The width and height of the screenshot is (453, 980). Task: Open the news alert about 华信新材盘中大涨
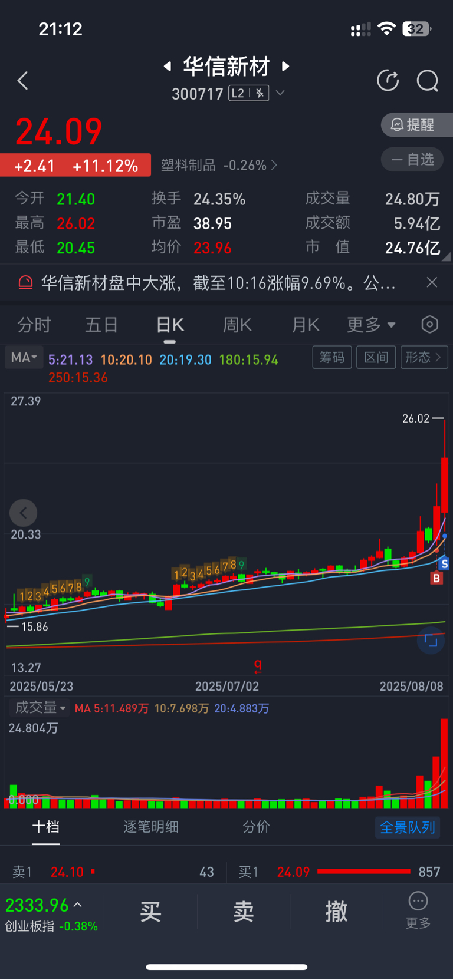[x=218, y=283]
